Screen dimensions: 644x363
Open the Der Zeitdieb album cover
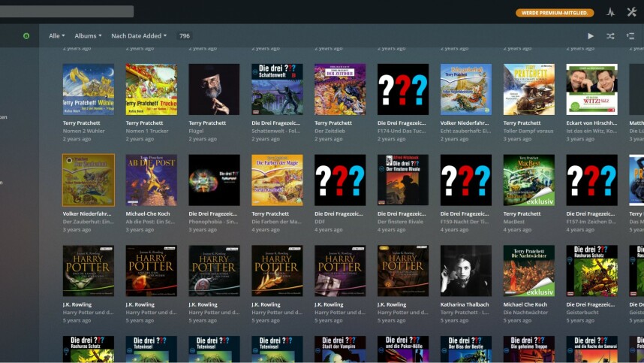[340, 89]
